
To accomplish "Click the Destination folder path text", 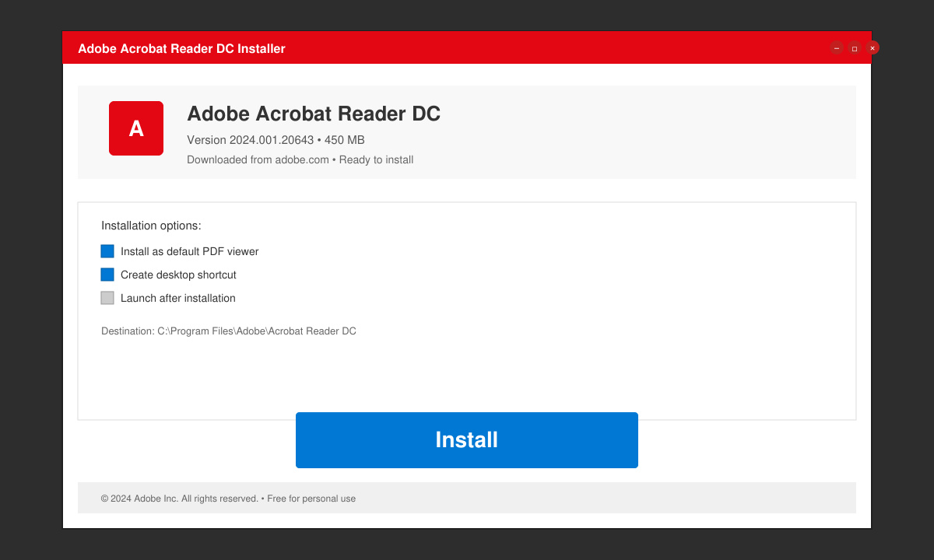I will [229, 331].
